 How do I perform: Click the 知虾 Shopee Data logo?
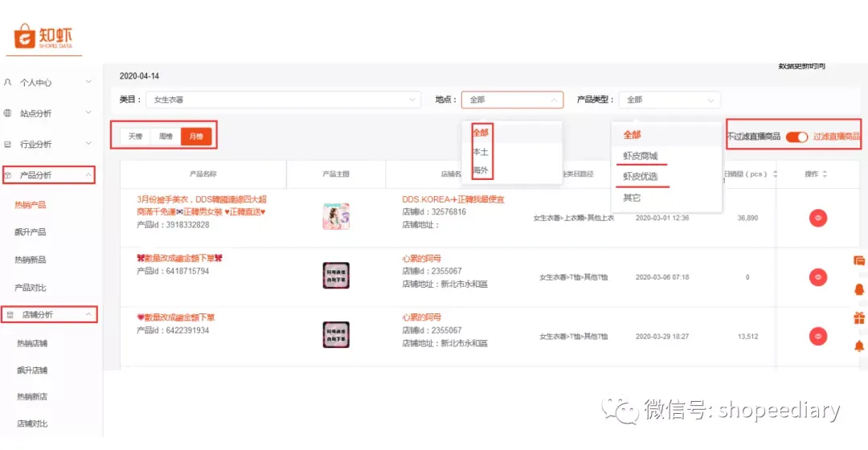pos(43,37)
